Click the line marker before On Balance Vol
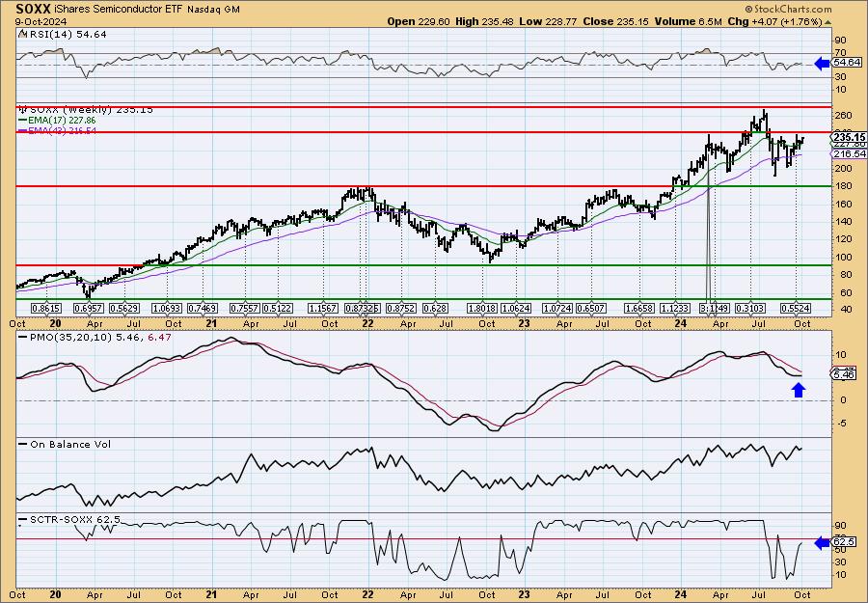This screenshot has height=603, width=868. pos(23,444)
